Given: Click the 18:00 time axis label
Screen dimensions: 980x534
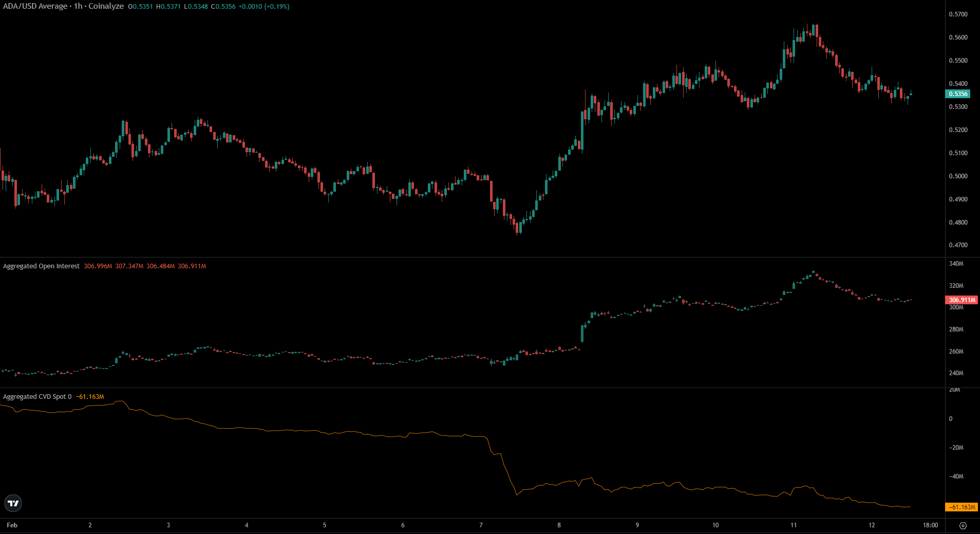Looking at the screenshot, I should point(930,525).
